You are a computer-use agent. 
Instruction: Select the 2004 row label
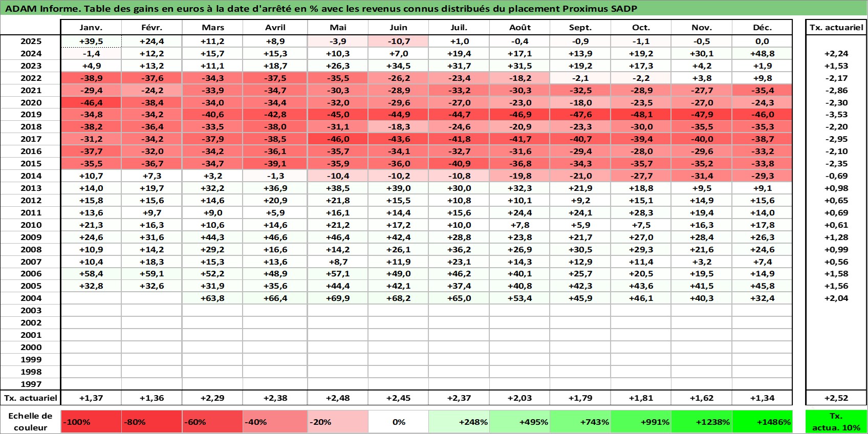(31, 298)
